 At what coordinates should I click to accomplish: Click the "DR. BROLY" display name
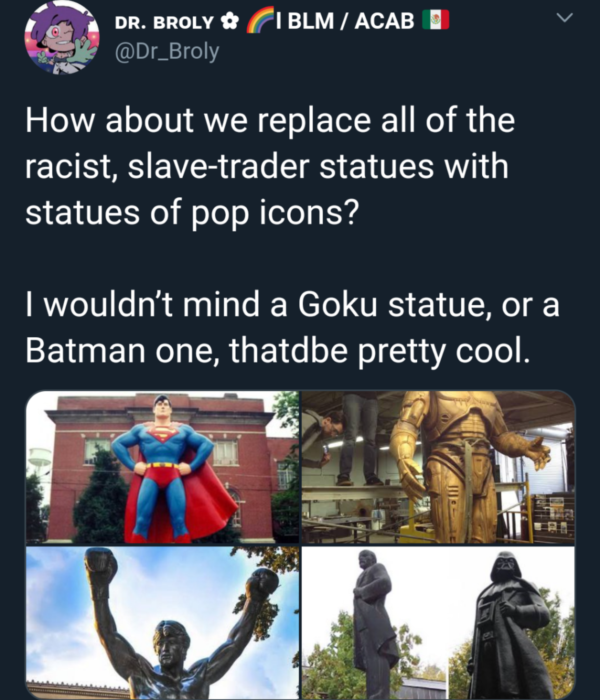tap(164, 23)
